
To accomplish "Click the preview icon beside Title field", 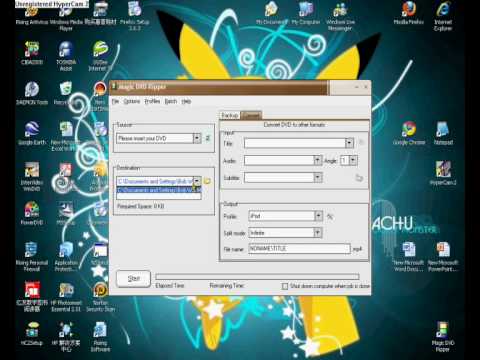I will click(x=361, y=143).
